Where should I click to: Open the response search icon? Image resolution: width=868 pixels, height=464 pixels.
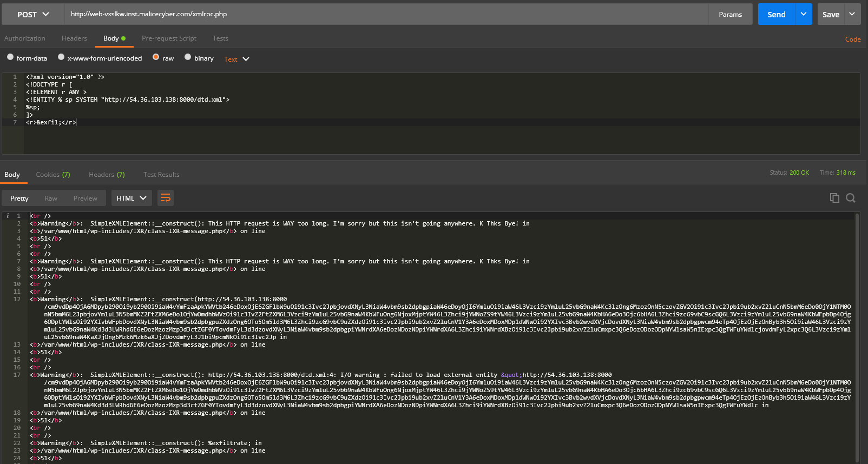pos(851,198)
